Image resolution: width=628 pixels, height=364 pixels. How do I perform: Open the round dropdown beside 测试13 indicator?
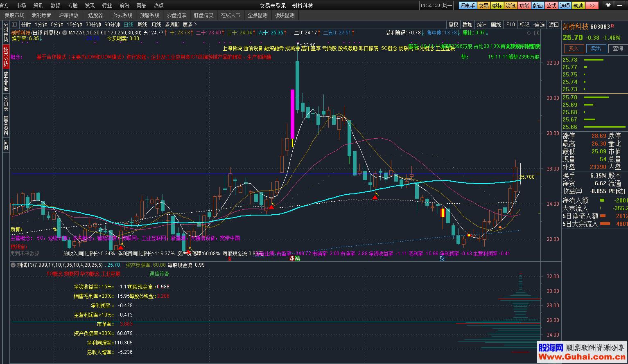coord(14,265)
